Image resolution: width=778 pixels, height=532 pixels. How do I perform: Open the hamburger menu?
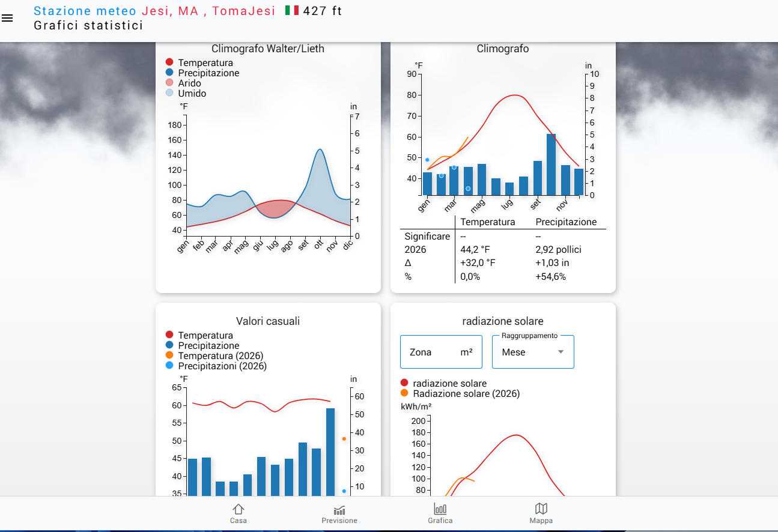7,18
